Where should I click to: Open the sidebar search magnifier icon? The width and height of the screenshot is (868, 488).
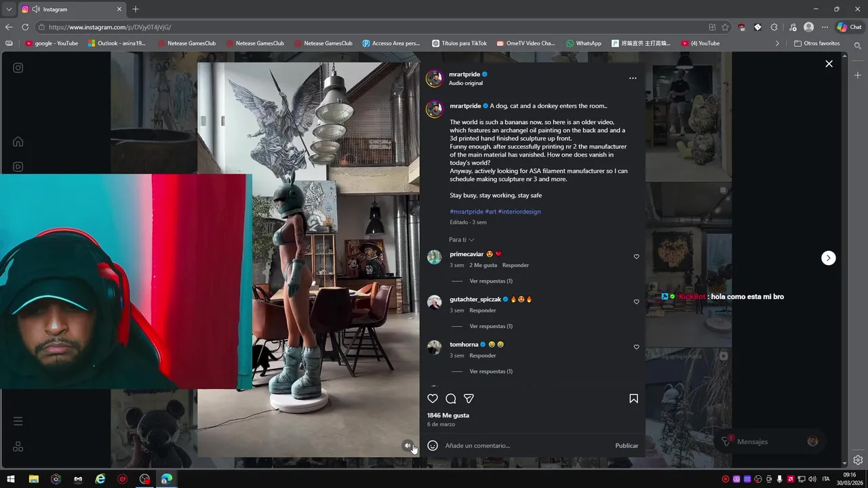click(x=858, y=46)
